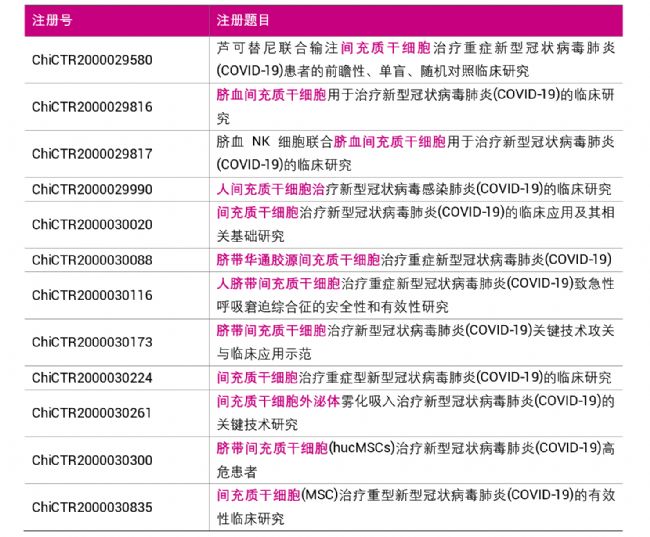Select registration number ChiCTR2000030835
Image resolution: width=650 pixels, height=537 pixels.
coord(92,507)
